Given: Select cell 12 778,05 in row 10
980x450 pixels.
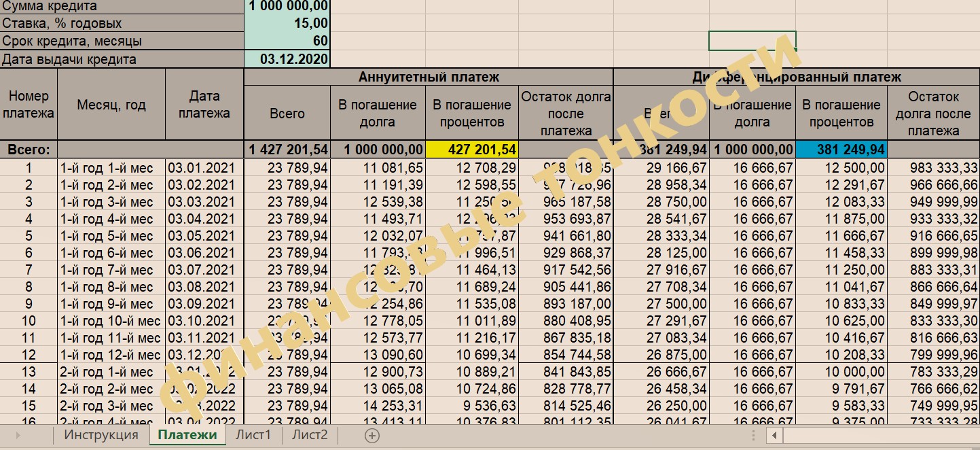Looking at the screenshot, I should coord(378,321).
